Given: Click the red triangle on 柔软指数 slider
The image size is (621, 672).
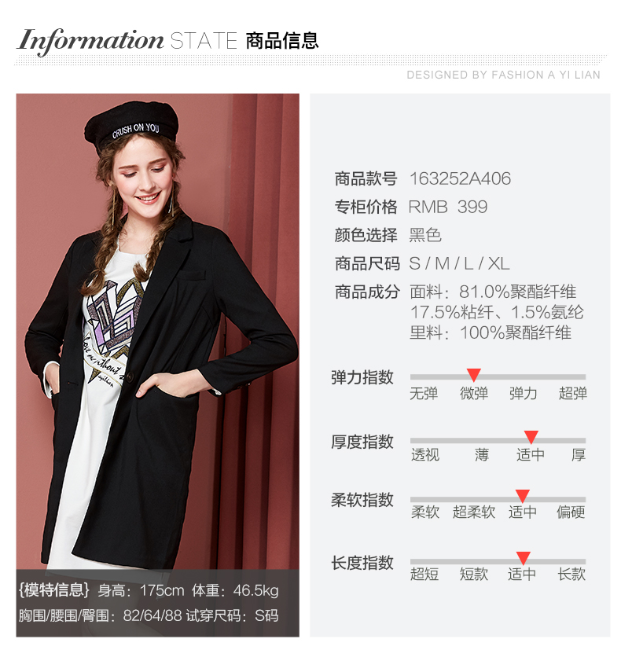Looking at the screenshot, I should tap(523, 496).
